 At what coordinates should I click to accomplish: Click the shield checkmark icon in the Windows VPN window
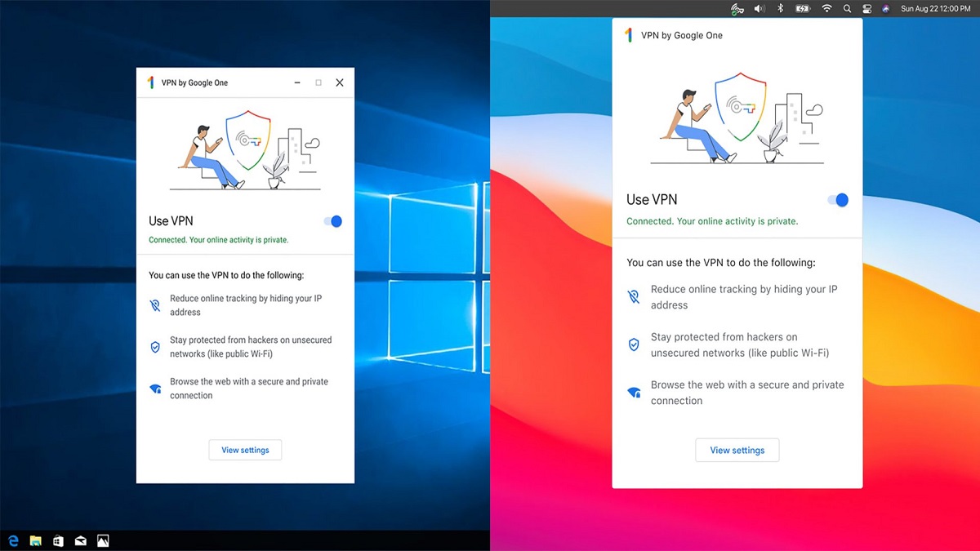tap(155, 347)
